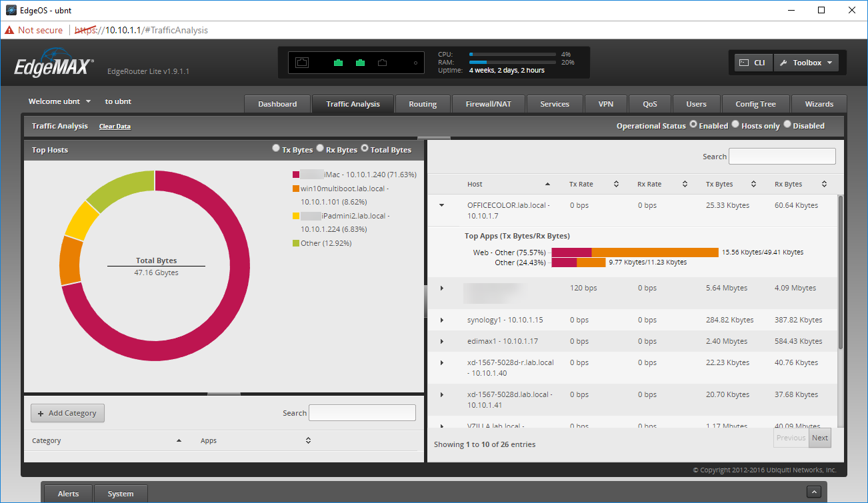Click the Next pagination button
868x503 pixels.
[x=820, y=438]
